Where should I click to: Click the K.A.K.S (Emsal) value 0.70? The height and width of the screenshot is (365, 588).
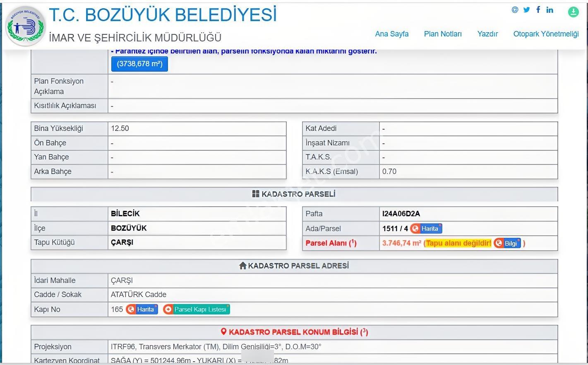[x=389, y=172]
